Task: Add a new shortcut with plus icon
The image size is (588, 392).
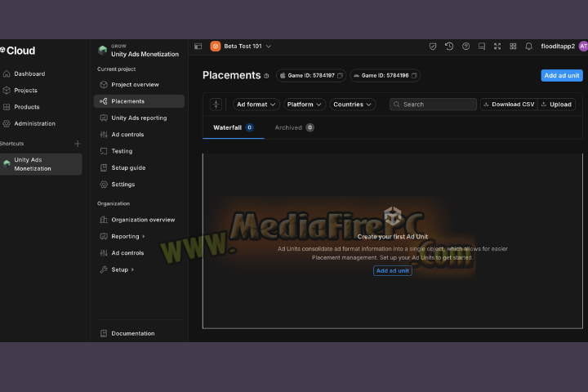Action: 78,144
